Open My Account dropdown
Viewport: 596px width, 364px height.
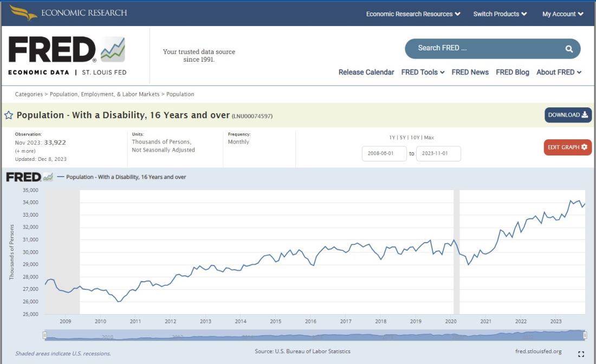pyautogui.click(x=562, y=14)
